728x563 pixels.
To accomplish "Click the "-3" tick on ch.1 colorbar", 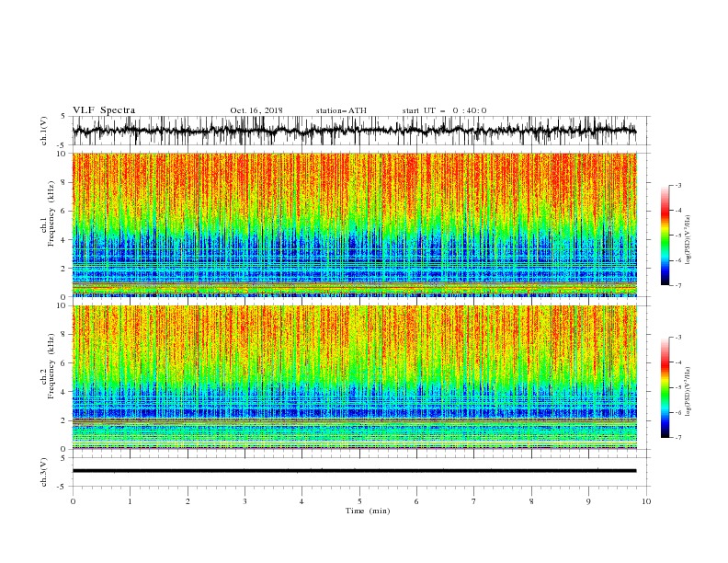I will (x=677, y=185).
